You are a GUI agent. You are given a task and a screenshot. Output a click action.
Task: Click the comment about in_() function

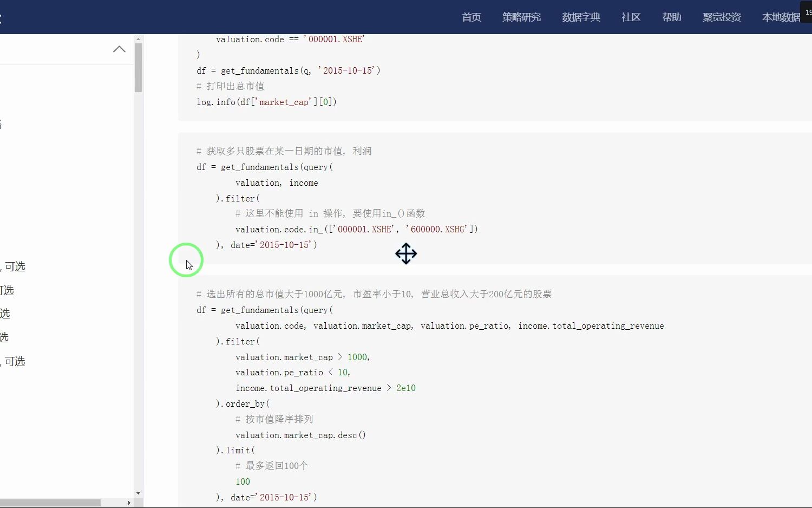click(x=330, y=213)
